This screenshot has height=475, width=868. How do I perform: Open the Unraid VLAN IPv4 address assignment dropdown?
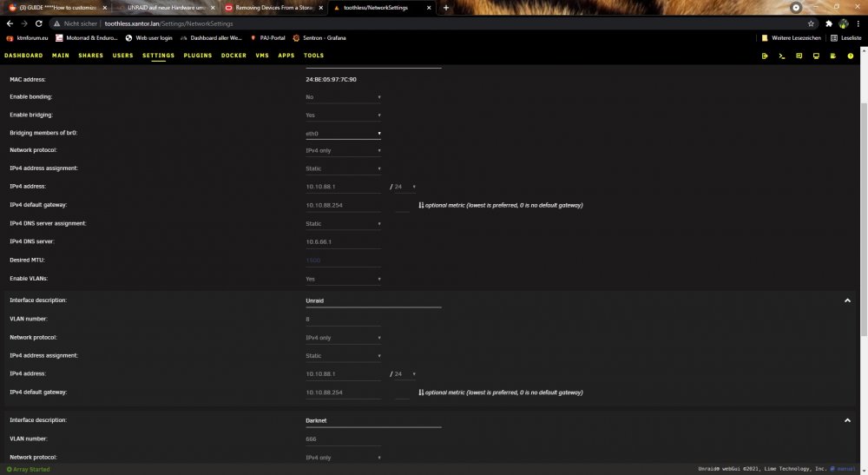[x=343, y=356]
